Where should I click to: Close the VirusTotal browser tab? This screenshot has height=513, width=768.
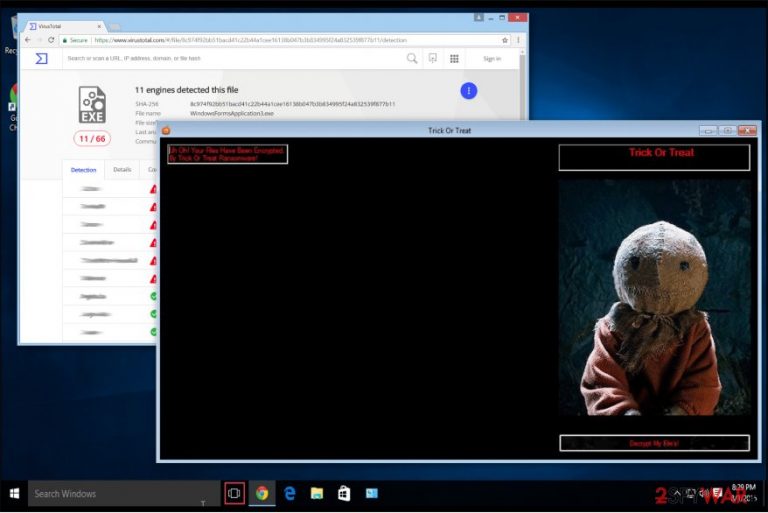pyautogui.click(x=99, y=26)
